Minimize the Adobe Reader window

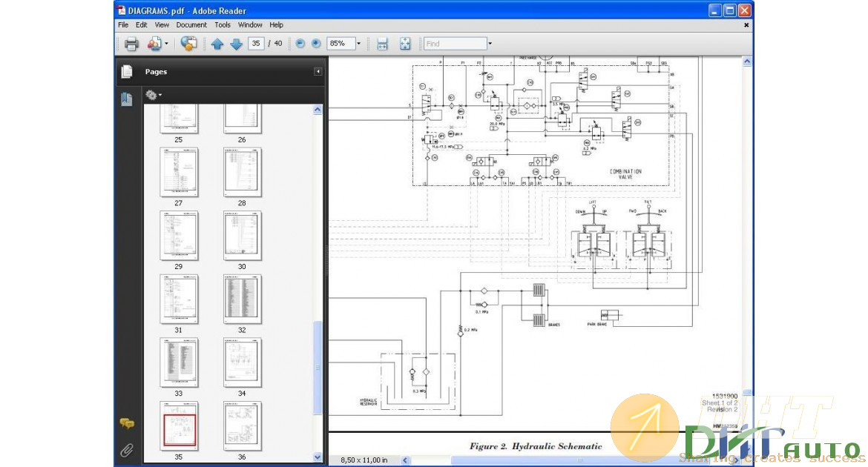click(x=715, y=10)
